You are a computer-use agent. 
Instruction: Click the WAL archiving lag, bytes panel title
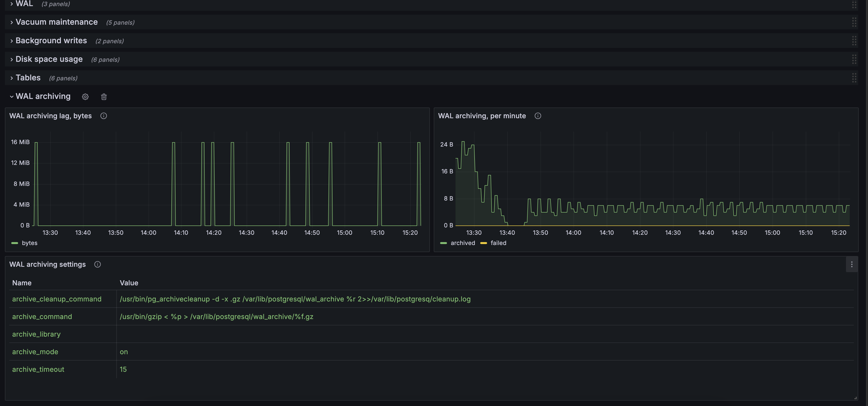51,116
